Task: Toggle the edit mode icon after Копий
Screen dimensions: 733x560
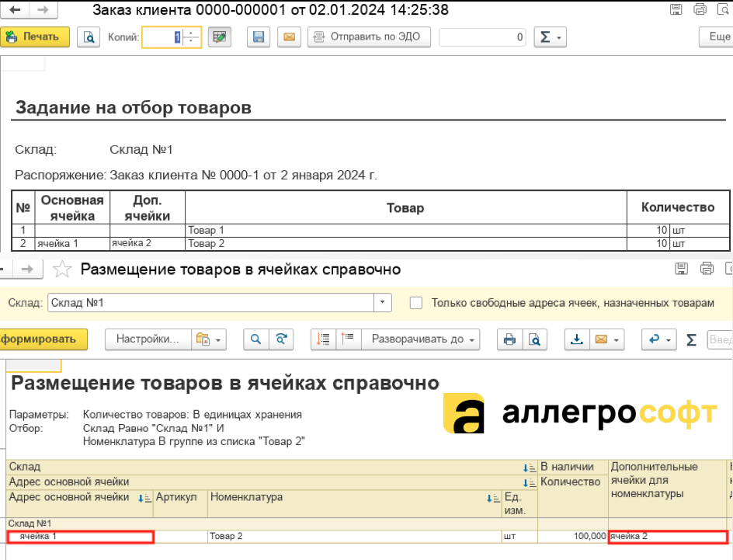Action: pos(219,37)
